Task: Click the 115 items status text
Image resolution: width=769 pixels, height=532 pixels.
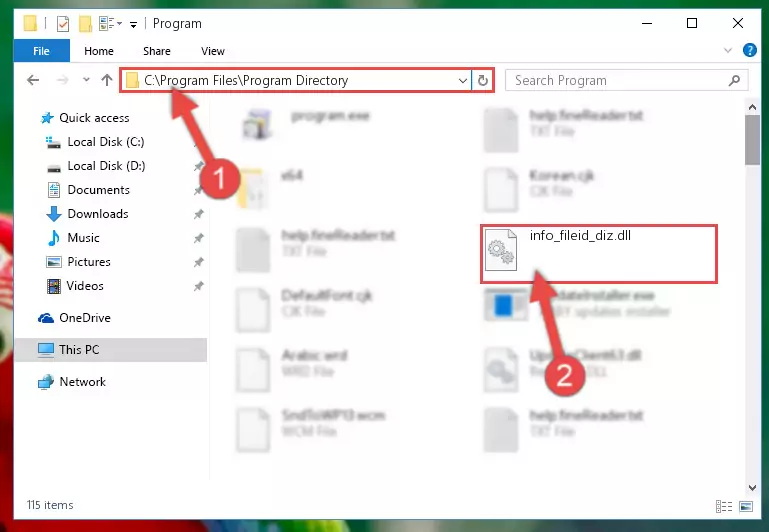Action: [50, 505]
